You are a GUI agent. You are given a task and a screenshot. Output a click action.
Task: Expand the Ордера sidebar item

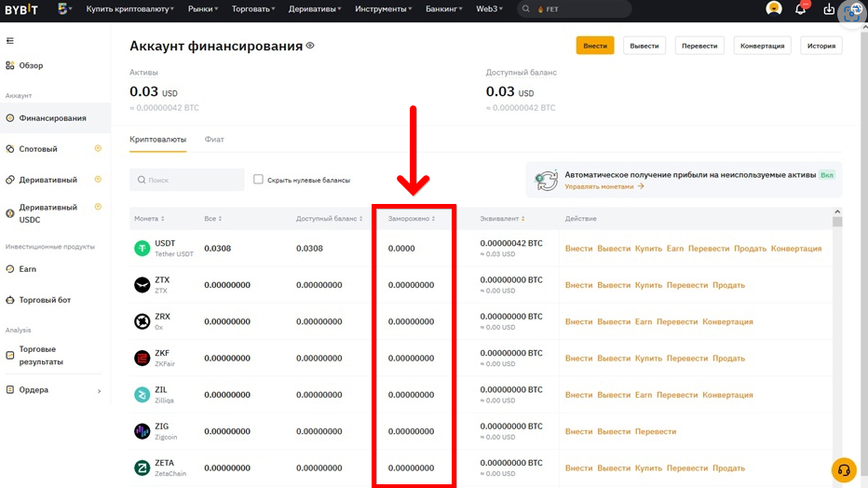[x=55, y=390]
